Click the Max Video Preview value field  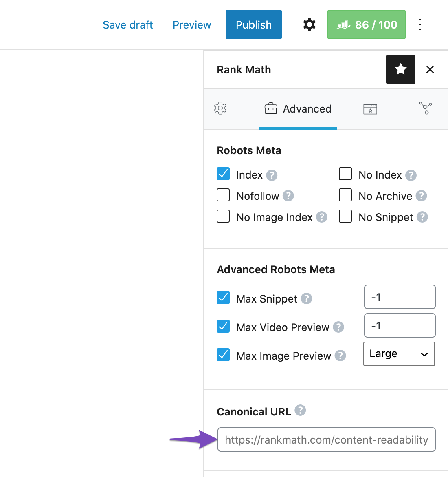point(400,325)
